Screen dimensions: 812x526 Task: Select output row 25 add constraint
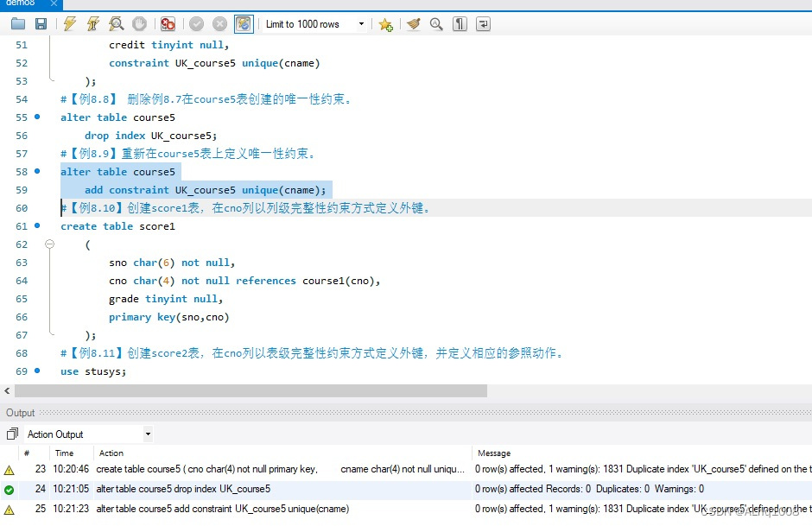[406, 509]
